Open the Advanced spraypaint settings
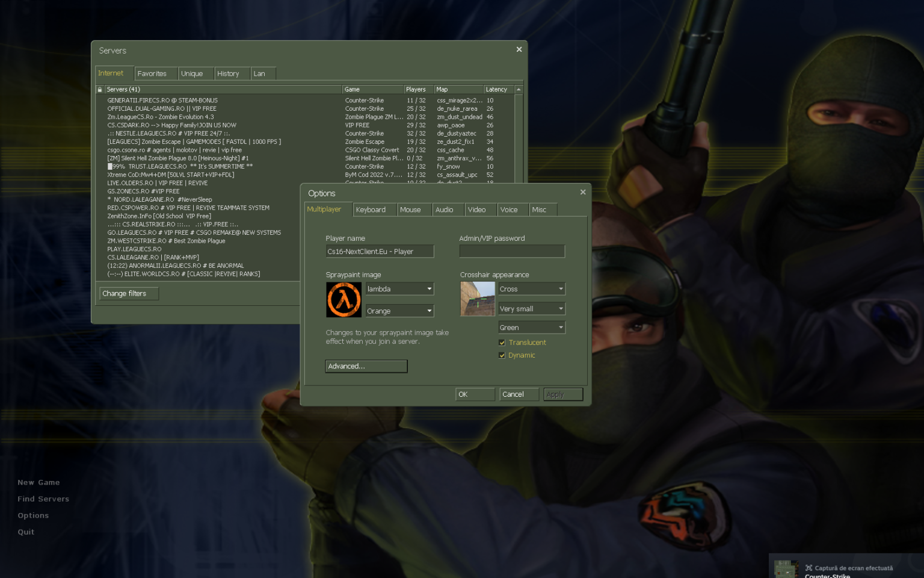 [366, 366]
